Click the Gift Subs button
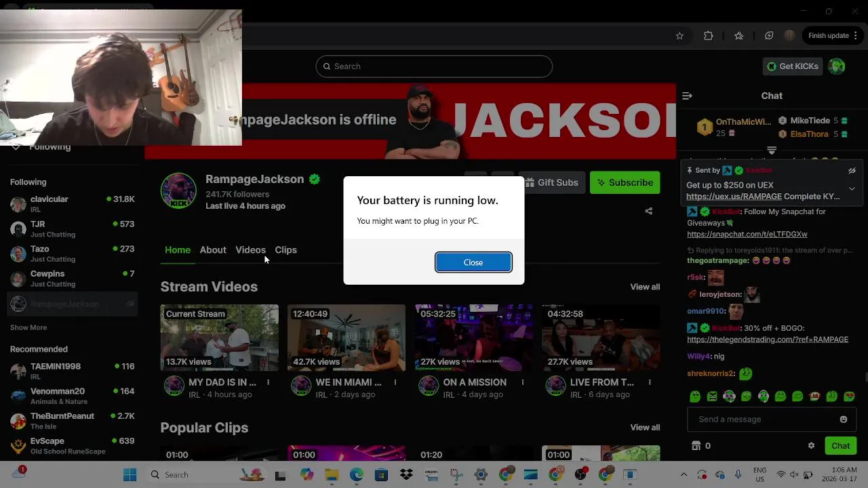Screen dimensions: 868x488 pyautogui.click(x=551, y=182)
